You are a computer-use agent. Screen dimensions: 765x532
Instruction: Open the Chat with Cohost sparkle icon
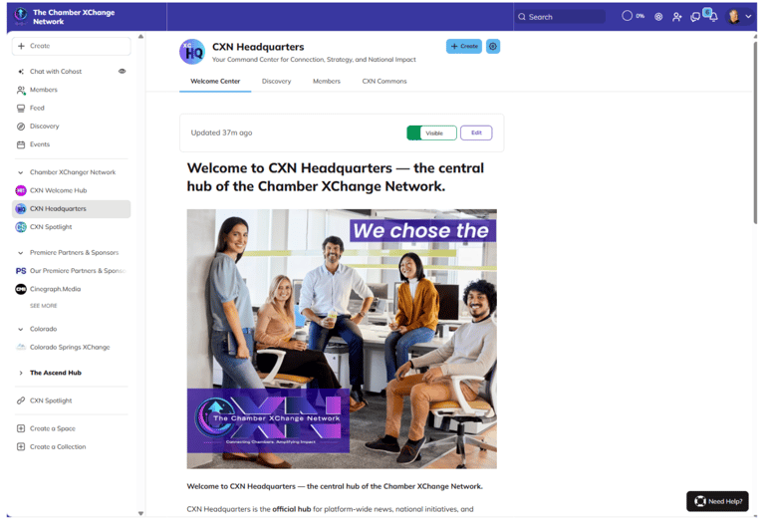(21, 72)
